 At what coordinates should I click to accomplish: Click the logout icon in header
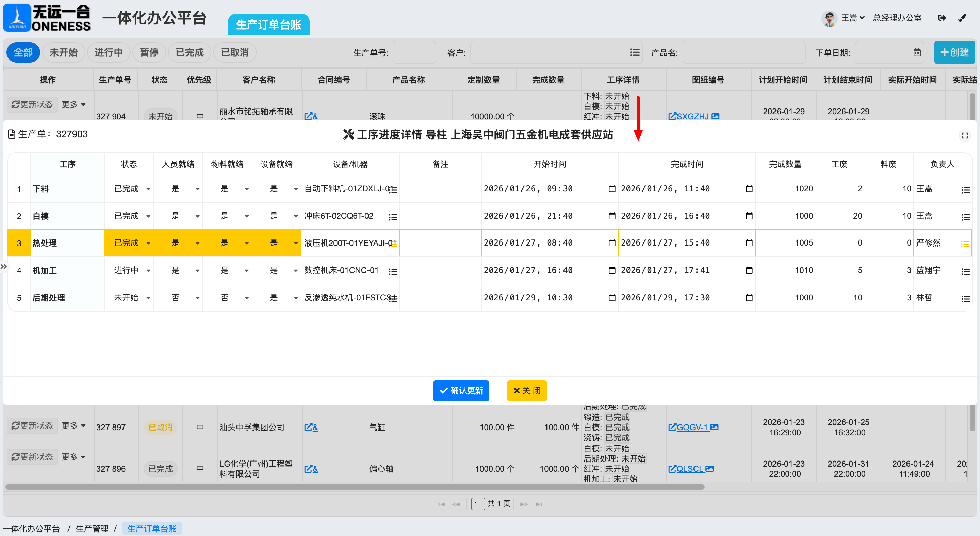(942, 18)
